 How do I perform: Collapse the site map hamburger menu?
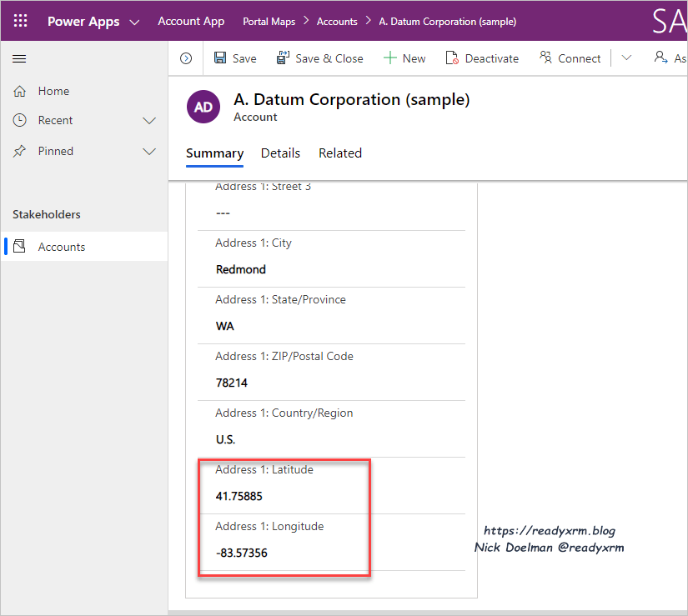tap(20, 58)
